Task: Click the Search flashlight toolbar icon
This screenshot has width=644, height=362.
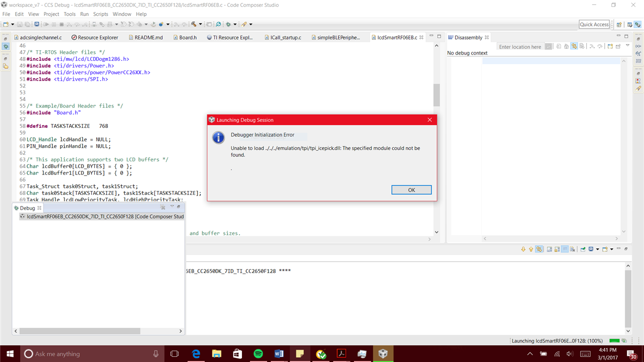Action: tap(244, 24)
